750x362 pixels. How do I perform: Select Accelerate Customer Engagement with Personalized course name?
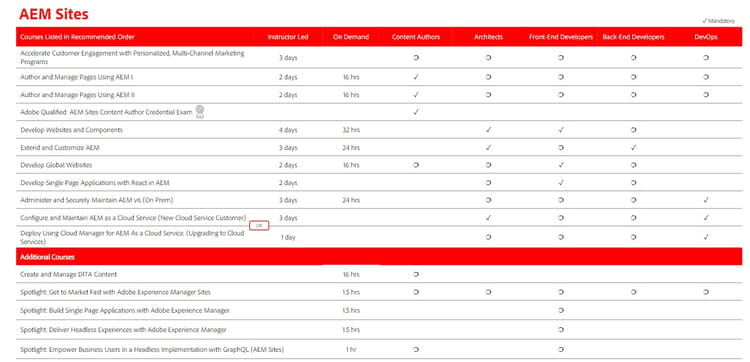pyautogui.click(x=132, y=57)
